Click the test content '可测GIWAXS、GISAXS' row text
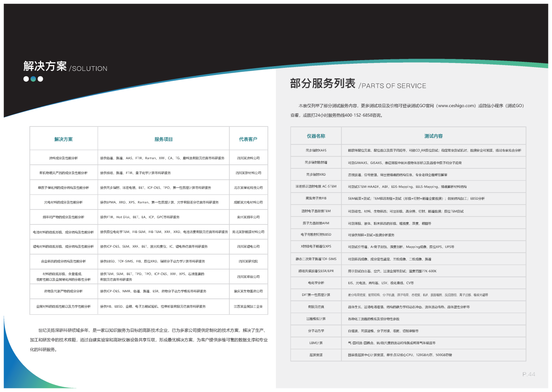Viewport: 552px width, 392px height. click(x=405, y=163)
